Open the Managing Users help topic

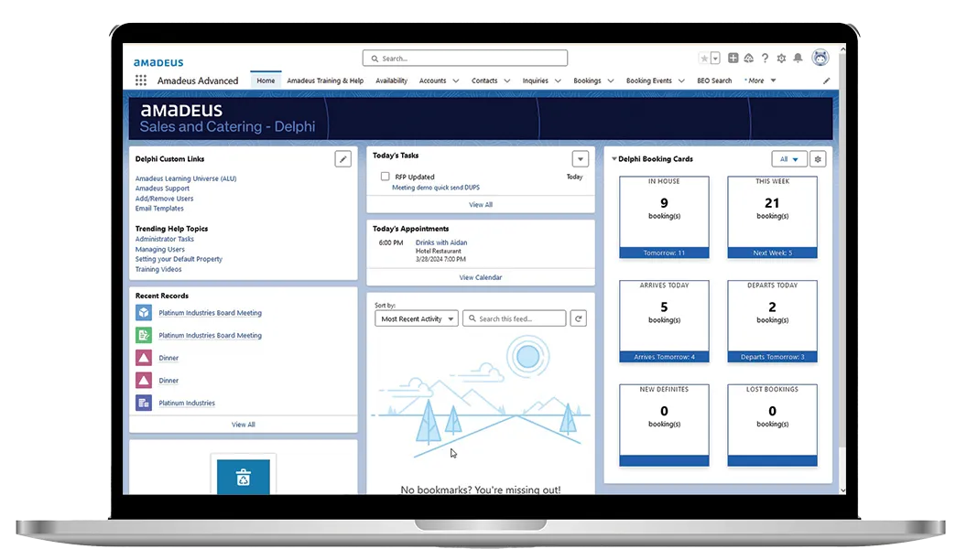[159, 249]
